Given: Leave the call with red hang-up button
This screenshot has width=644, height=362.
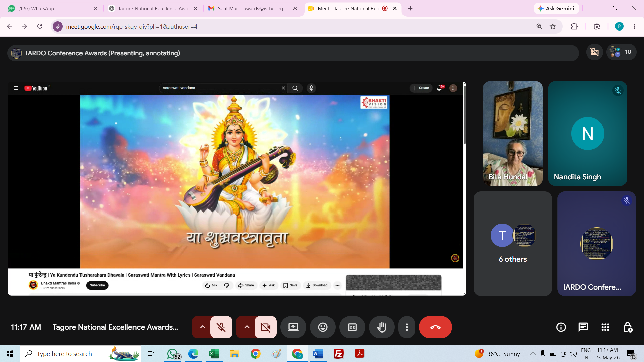Looking at the screenshot, I should coord(435,327).
